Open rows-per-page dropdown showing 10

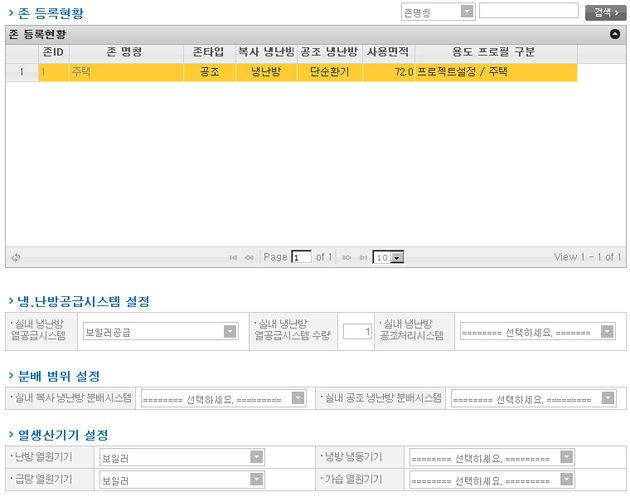click(388, 257)
